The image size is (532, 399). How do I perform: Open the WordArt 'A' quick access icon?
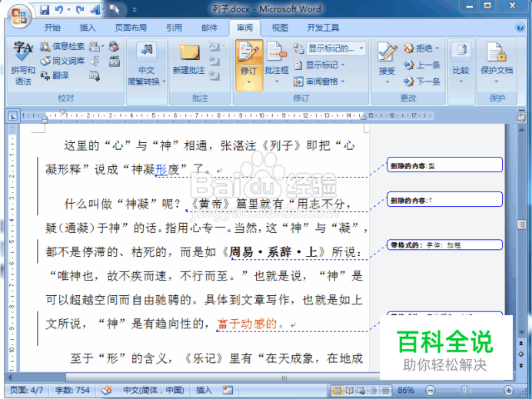coord(95,10)
